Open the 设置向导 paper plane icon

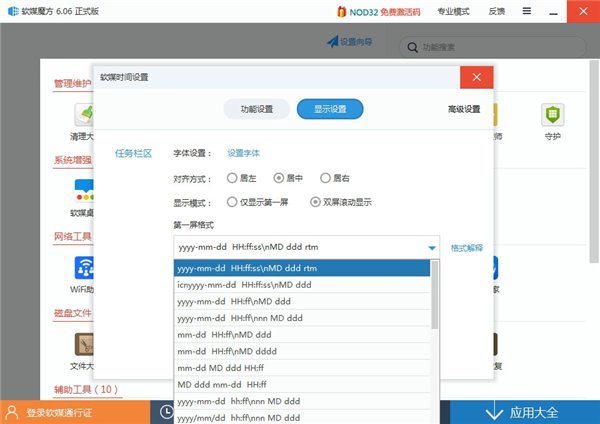333,42
